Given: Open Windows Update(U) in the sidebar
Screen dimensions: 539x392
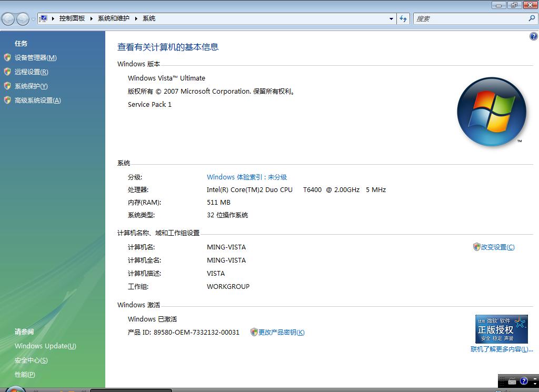Looking at the screenshot, I should pyautogui.click(x=45, y=346).
